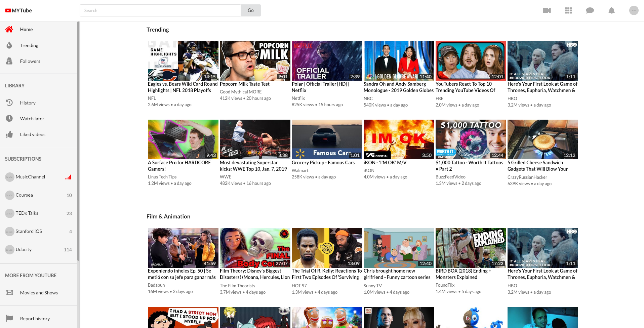
Task: Open the 5 Grilled Cheese Gadgets thumbnail
Action: click(x=543, y=139)
